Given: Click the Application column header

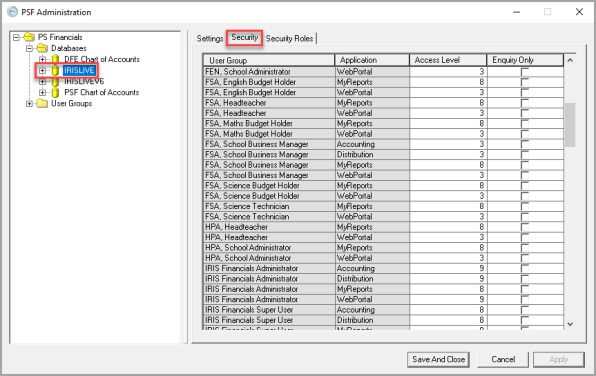Looking at the screenshot, I should tap(372, 60).
